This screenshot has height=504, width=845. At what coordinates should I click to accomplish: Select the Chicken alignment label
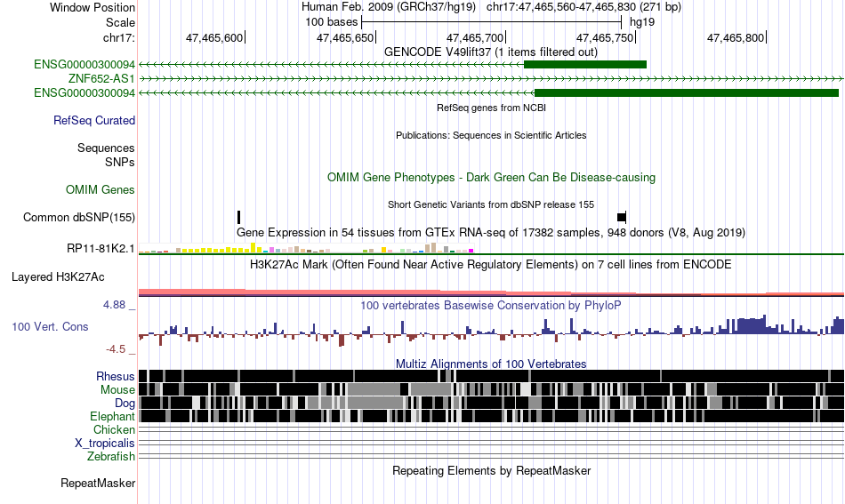click(114, 429)
